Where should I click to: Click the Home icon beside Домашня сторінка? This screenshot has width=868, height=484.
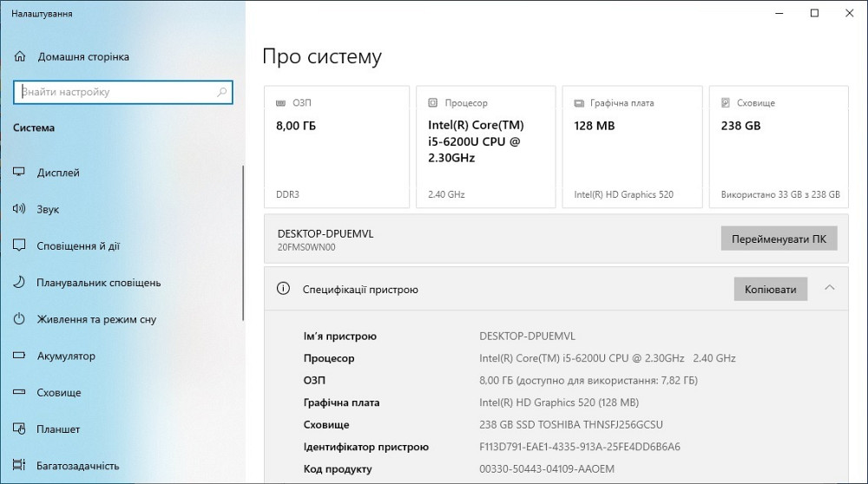pos(20,56)
